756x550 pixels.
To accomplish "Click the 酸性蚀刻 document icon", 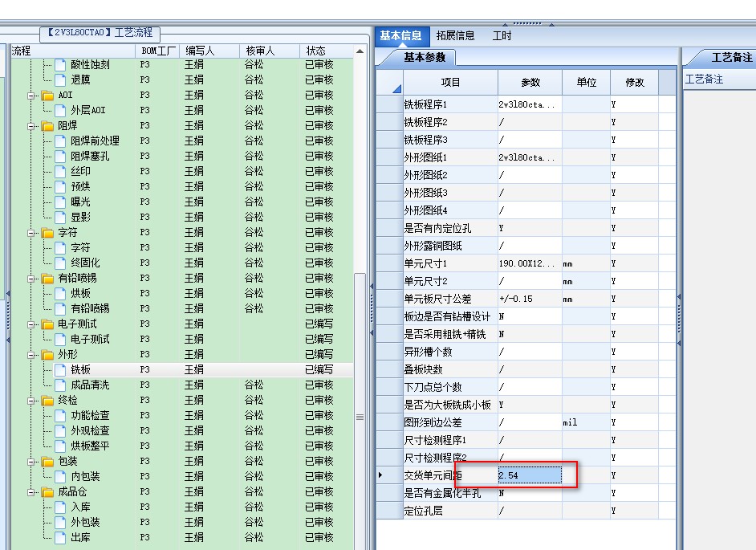I will click(x=60, y=65).
